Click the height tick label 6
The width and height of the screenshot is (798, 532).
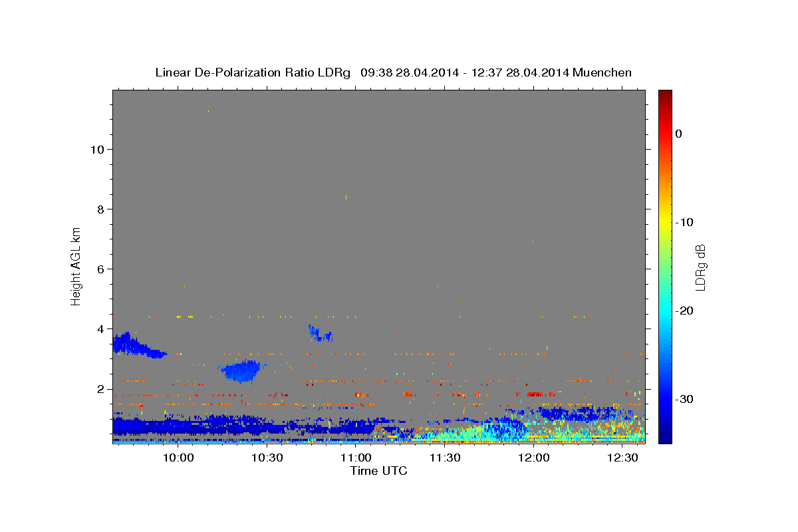99,269
